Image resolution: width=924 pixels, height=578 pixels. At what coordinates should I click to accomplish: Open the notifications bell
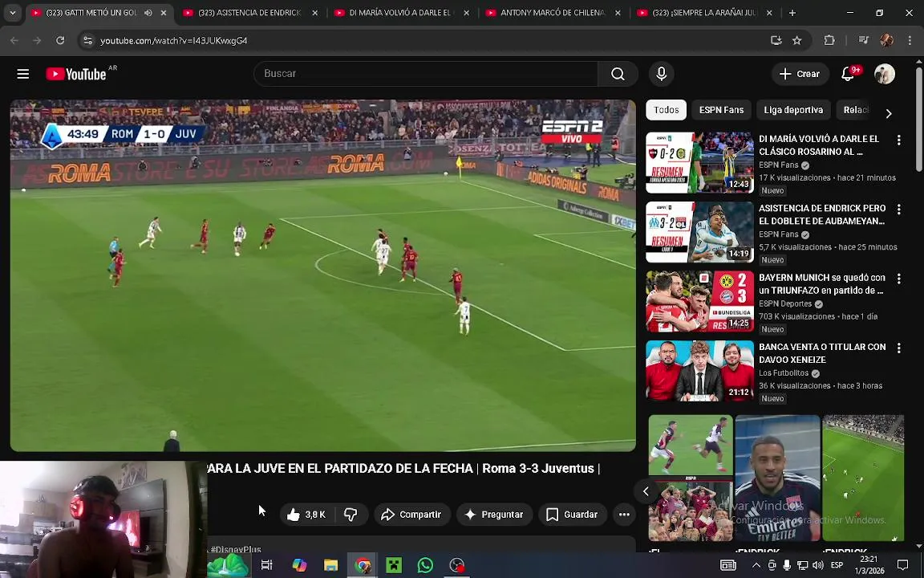(x=848, y=74)
